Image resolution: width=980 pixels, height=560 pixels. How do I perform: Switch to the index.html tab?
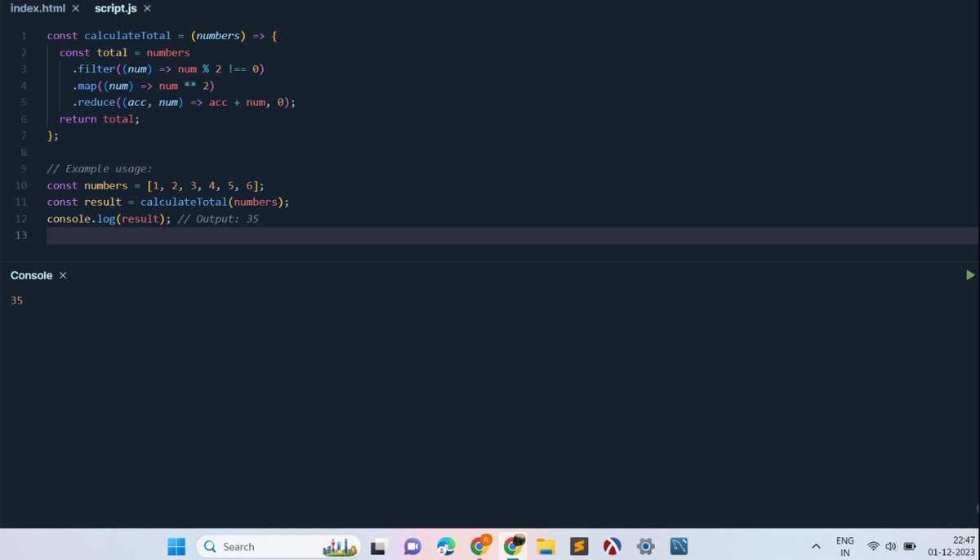[x=38, y=8]
